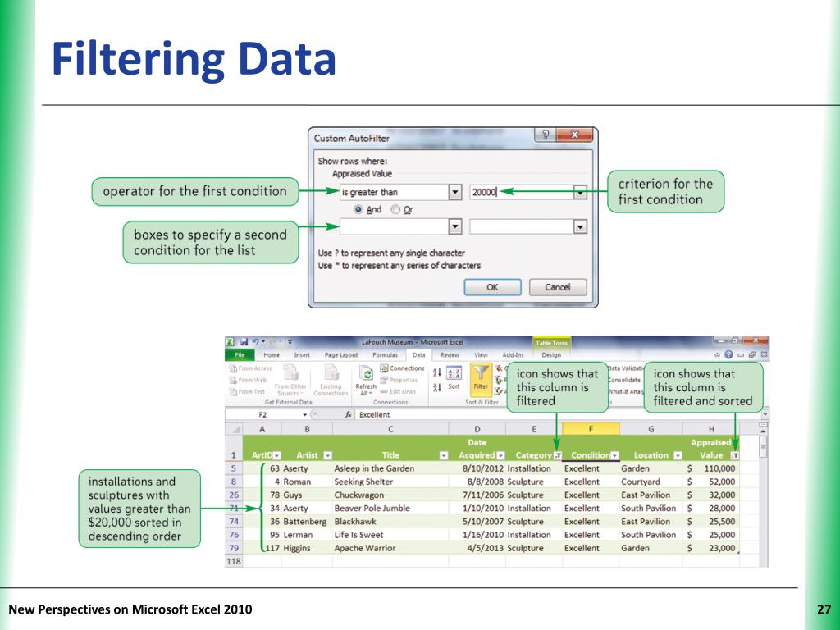Open the Location column filter arrow
This screenshot has height=630, width=840.
pos(678,455)
